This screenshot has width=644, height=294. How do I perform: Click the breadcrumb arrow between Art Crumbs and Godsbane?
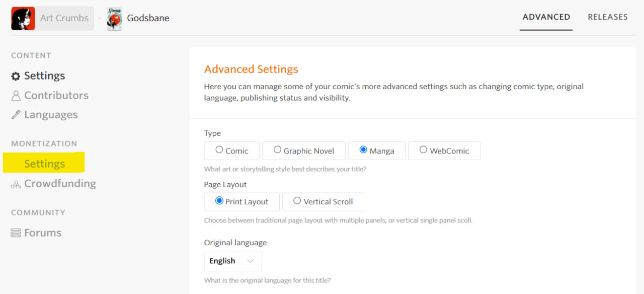[x=100, y=19]
